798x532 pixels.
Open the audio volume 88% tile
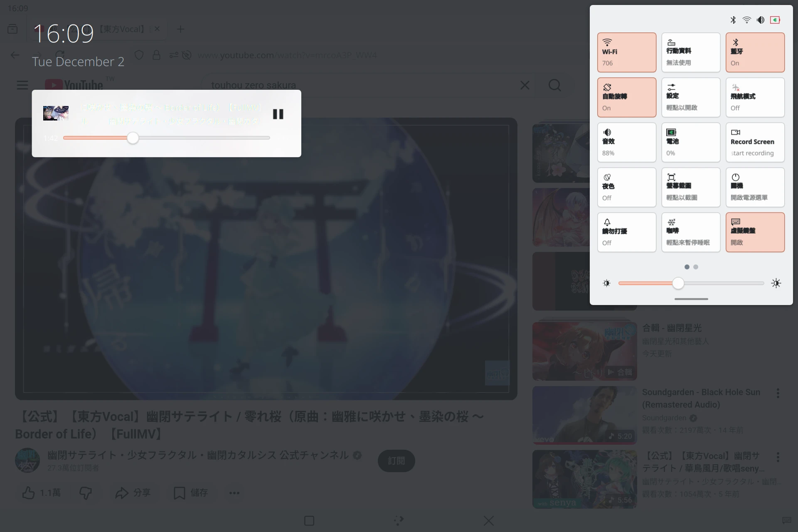tap(626, 142)
